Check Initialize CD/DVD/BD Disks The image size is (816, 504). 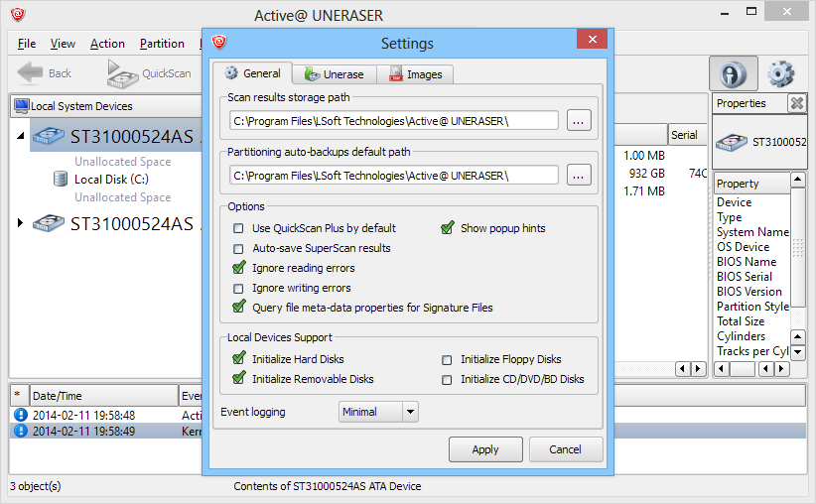coord(447,380)
